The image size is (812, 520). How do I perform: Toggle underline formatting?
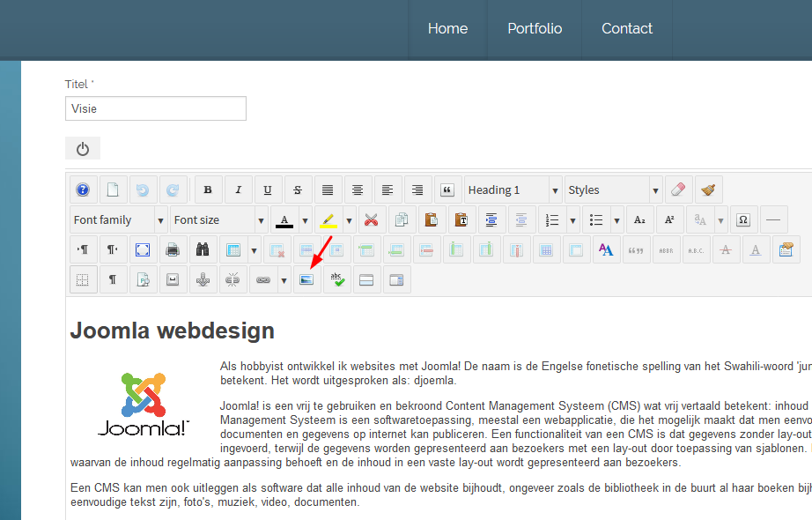(268, 189)
